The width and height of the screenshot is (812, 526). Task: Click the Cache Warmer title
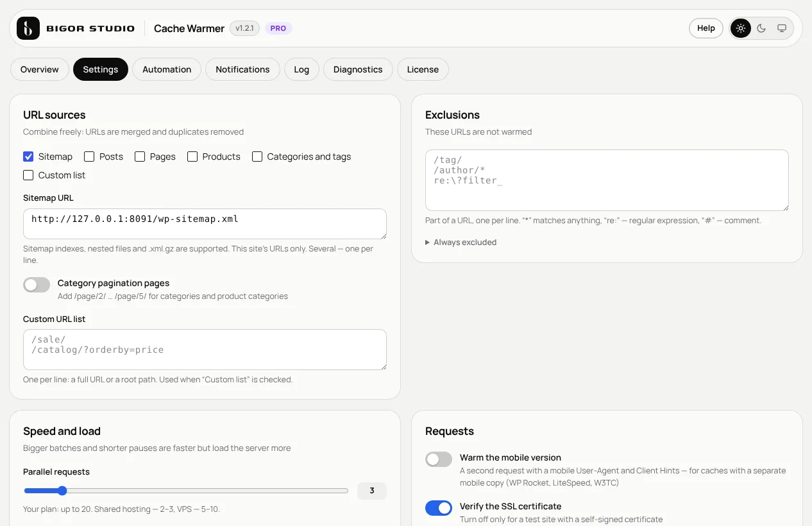pyautogui.click(x=189, y=28)
